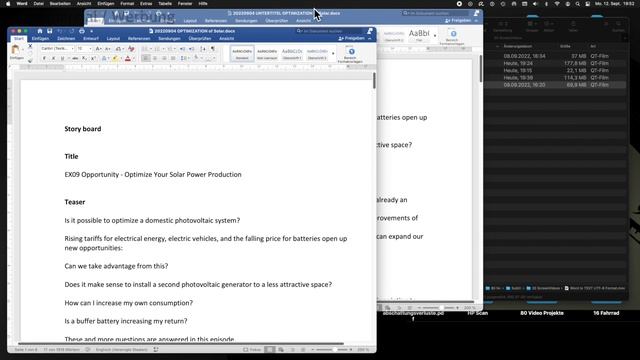The width and height of the screenshot is (640, 360).
Task: Print via the printer icon in title bar
Action: 82,31
